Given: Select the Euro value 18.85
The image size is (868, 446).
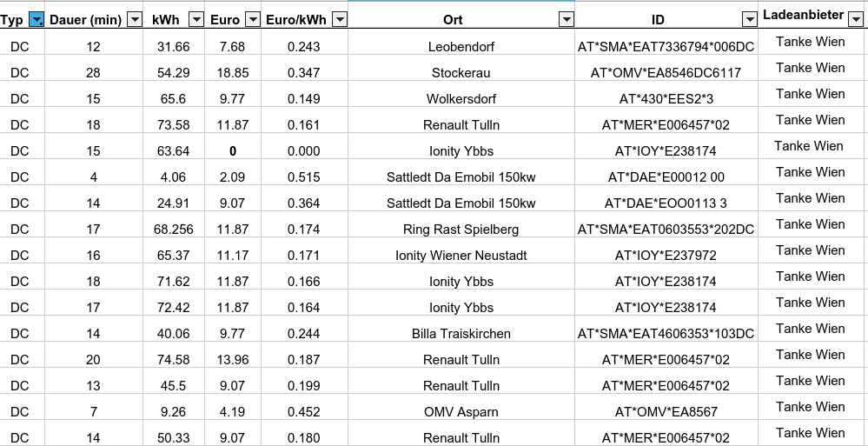Looking at the screenshot, I should coord(233,73).
